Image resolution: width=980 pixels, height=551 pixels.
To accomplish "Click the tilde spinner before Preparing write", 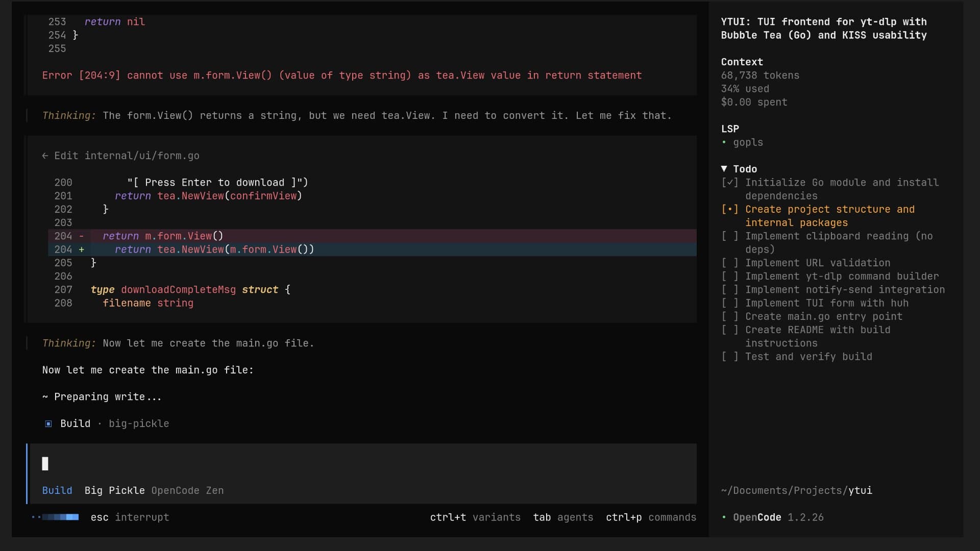I will pos(45,397).
